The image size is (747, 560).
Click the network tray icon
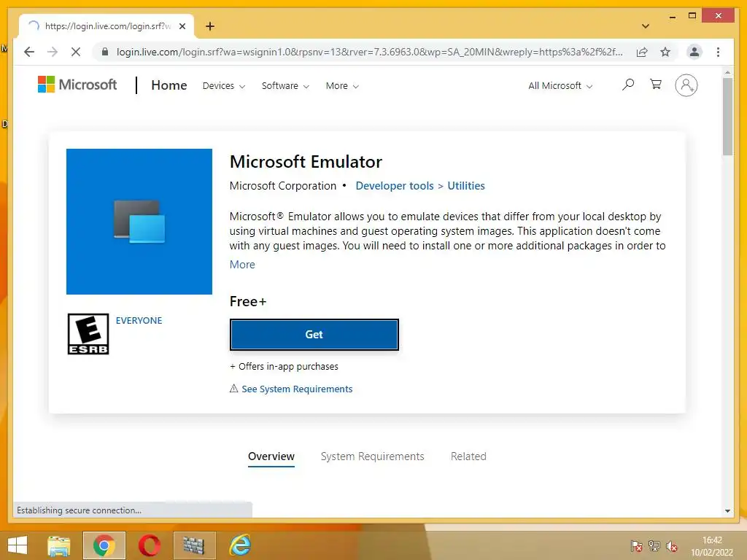(x=654, y=546)
